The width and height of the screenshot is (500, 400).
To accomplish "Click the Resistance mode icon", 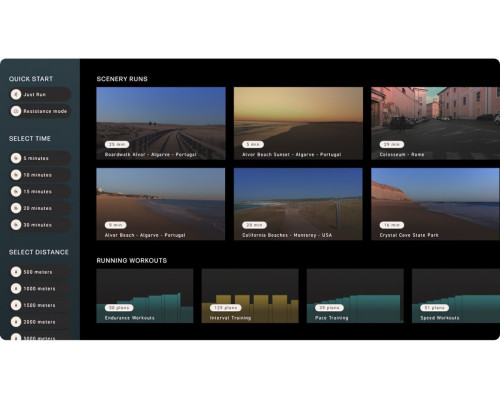I will tap(16, 111).
